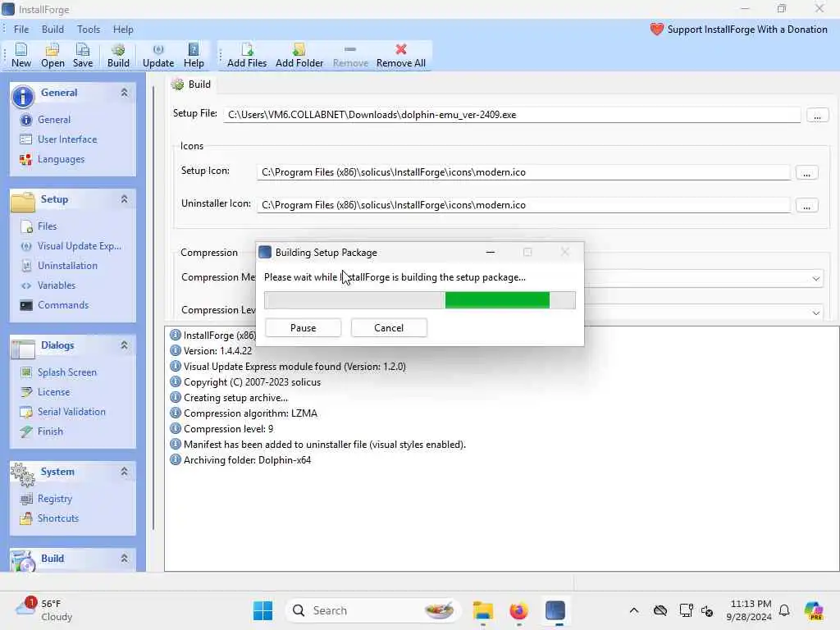Open the File menu
Screen dimensions: 840x630
(x=21, y=30)
